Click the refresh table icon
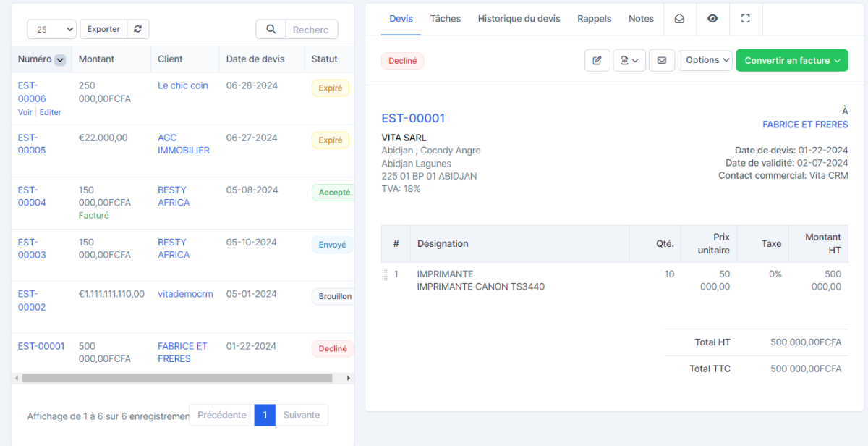Screen dimensions: 868x446 coord(137,29)
